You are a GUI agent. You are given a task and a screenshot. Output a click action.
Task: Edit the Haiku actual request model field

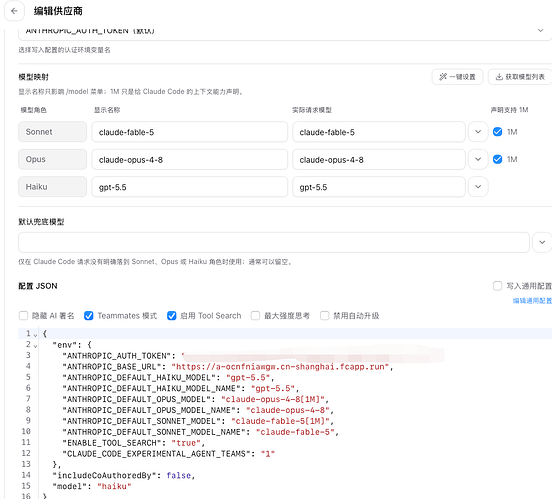click(379, 187)
